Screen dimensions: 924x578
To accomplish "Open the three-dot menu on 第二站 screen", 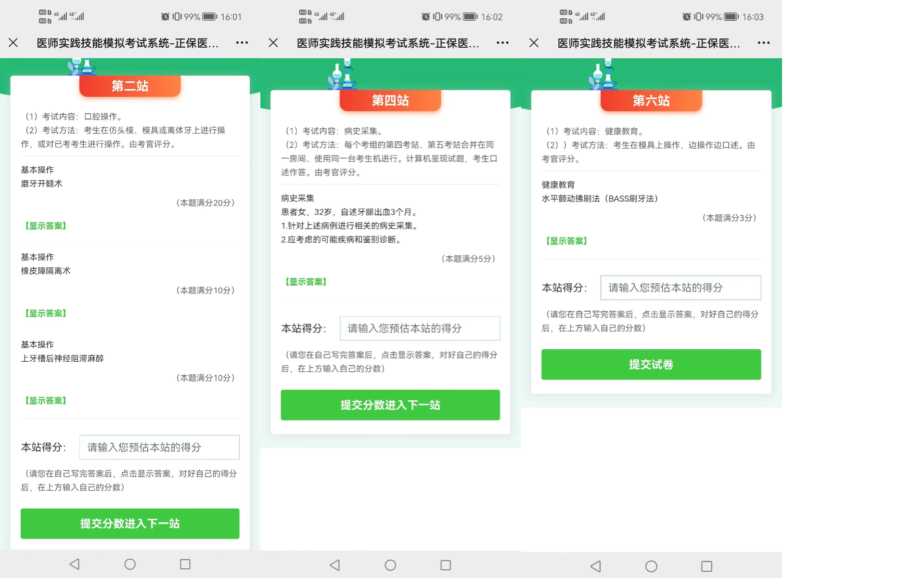I will pos(242,43).
